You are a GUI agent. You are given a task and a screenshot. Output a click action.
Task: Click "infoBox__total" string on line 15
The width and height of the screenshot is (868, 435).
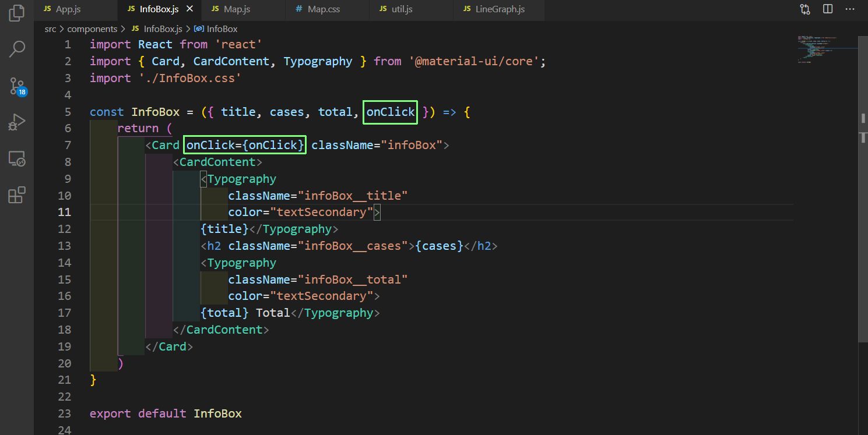[x=353, y=280]
